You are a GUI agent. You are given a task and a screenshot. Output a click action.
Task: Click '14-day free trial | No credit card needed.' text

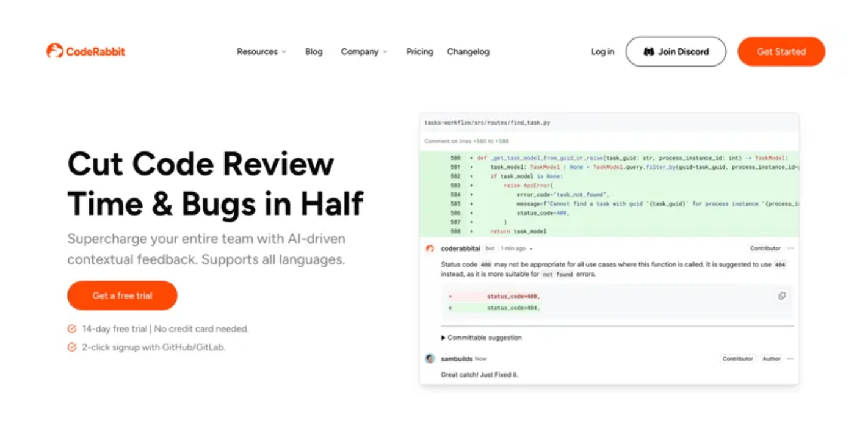[x=165, y=328]
